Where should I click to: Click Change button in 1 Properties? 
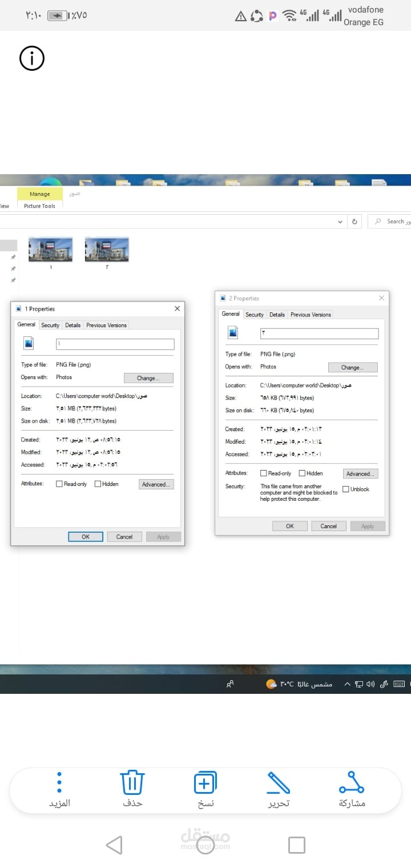click(148, 378)
